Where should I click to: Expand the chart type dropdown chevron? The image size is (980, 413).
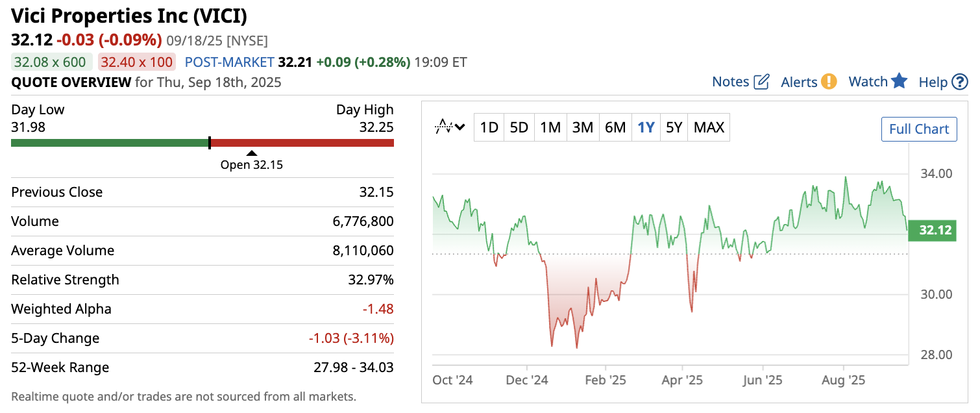coord(460,127)
